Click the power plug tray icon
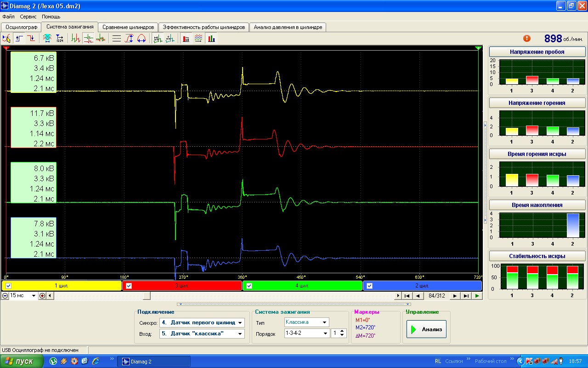Viewport: 588px width, 368px height. [560, 361]
